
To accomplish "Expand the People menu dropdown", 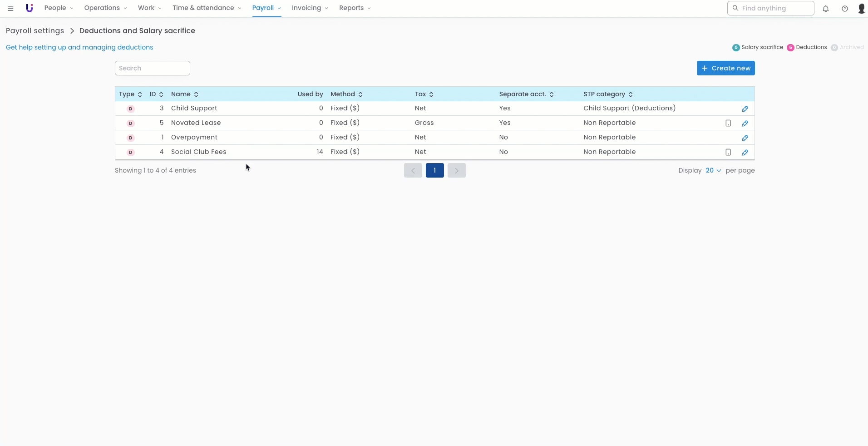I will (59, 8).
